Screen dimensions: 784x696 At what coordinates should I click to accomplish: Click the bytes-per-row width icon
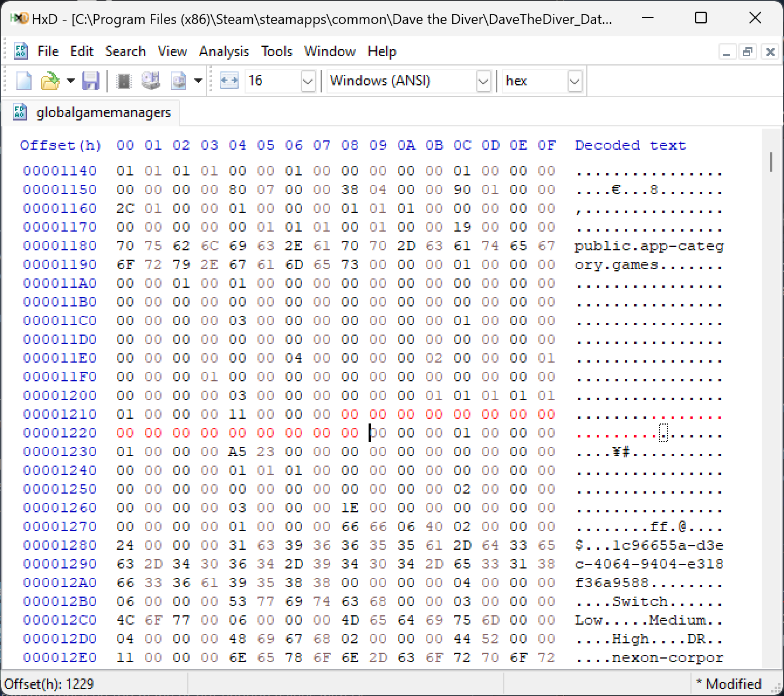pyautogui.click(x=229, y=81)
